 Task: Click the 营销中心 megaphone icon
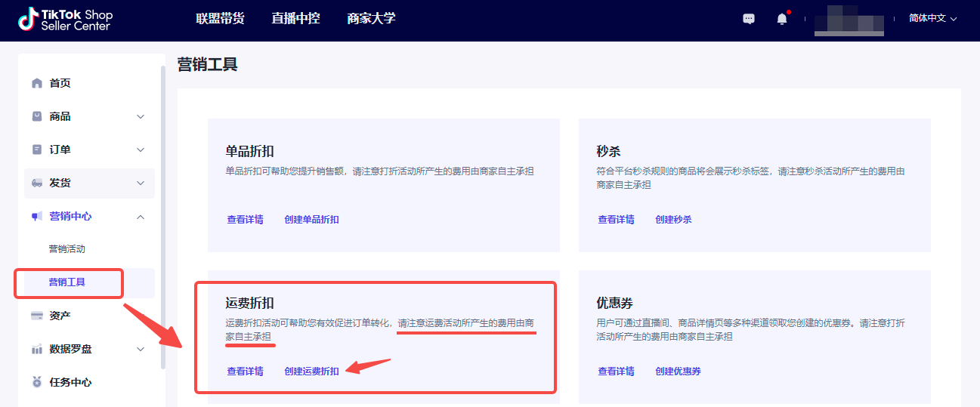pyautogui.click(x=37, y=216)
